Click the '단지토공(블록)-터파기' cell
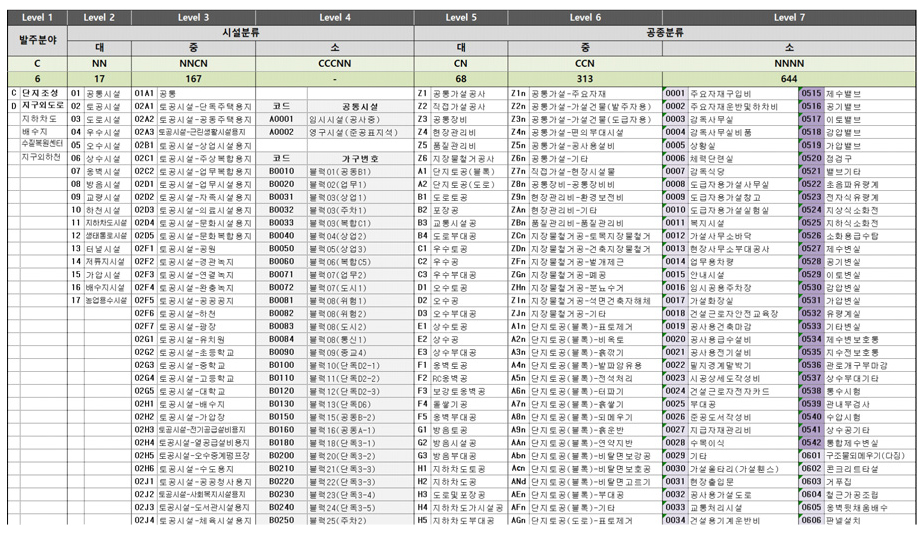Image resolution: width=924 pixels, height=538 pixels. coord(595,391)
